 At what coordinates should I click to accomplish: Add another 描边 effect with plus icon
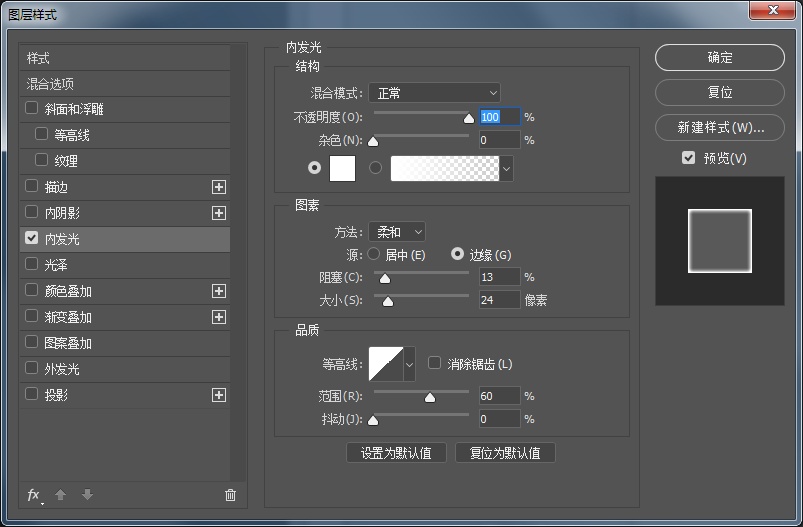click(x=219, y=187)
